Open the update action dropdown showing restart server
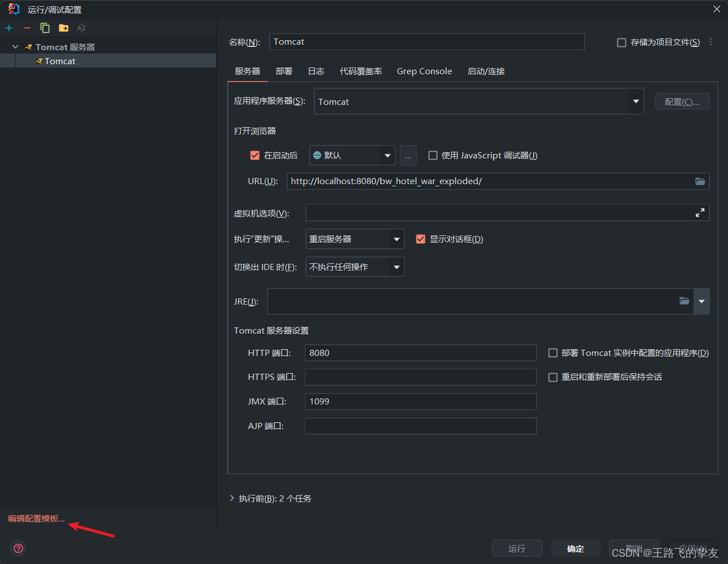Viewport: 728px width, 564px height. pyautogui.click(x=355, y=239)
